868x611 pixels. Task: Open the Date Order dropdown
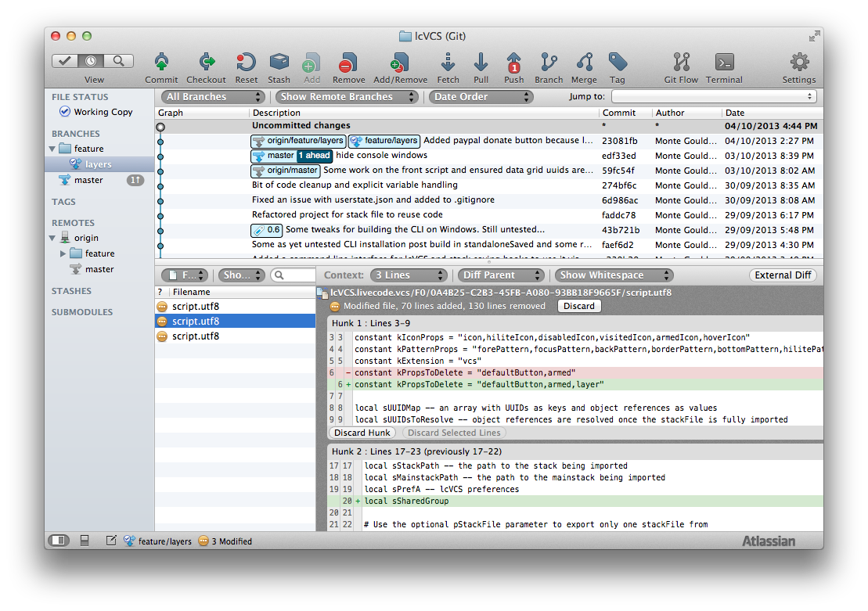(481, 97)
